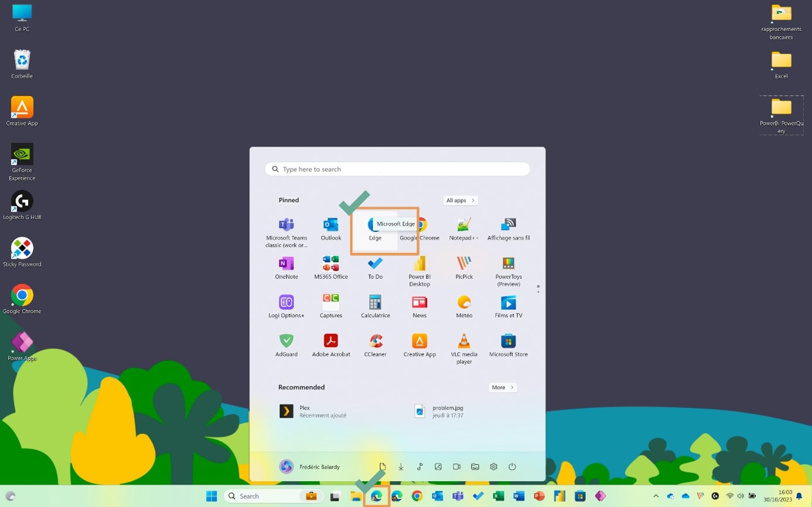The image size is (812, 507).
Task: Select rapprochements bancaires folder on desktop
Action: pyautogui.click(x=782, y=22)
